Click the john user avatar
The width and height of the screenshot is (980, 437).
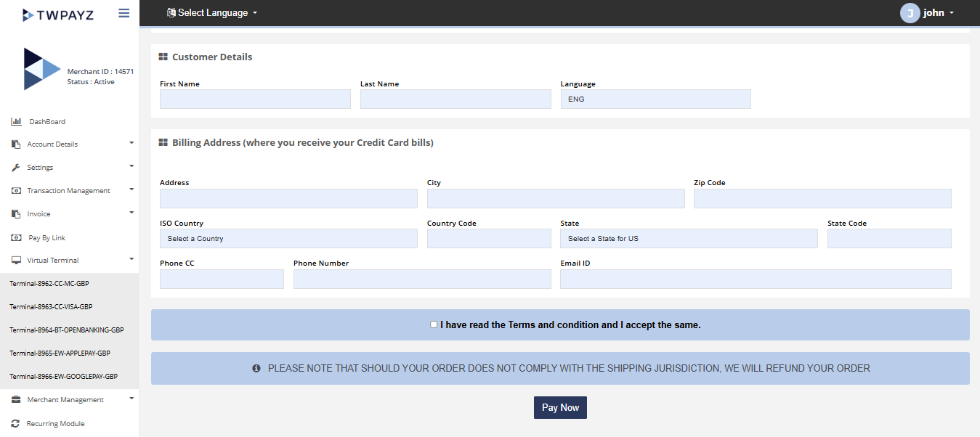[x=910, y=13]
